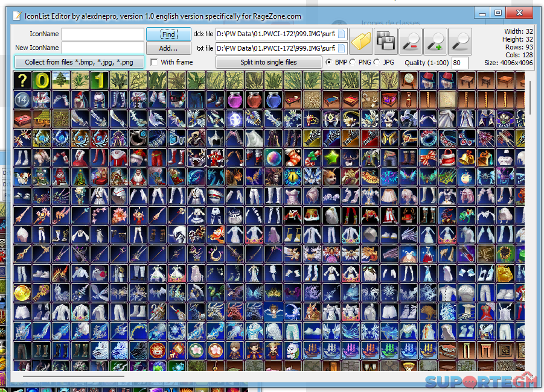
Task: Pick the red-and-white striped bow icon
Action: click(x=428, y=157)
